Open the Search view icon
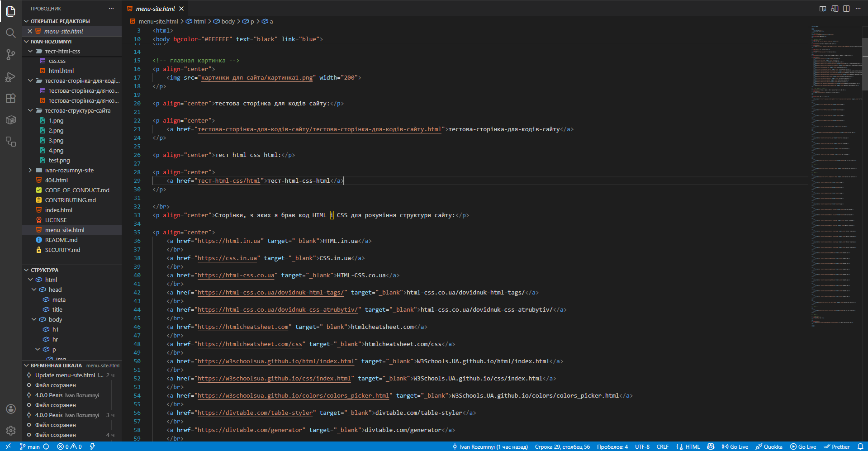Viewport: 868px width, 451px height. [x=10, y=33]
